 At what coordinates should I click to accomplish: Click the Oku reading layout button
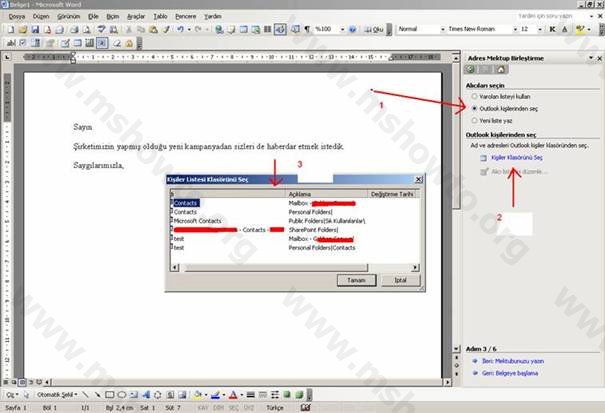point(374,29)
